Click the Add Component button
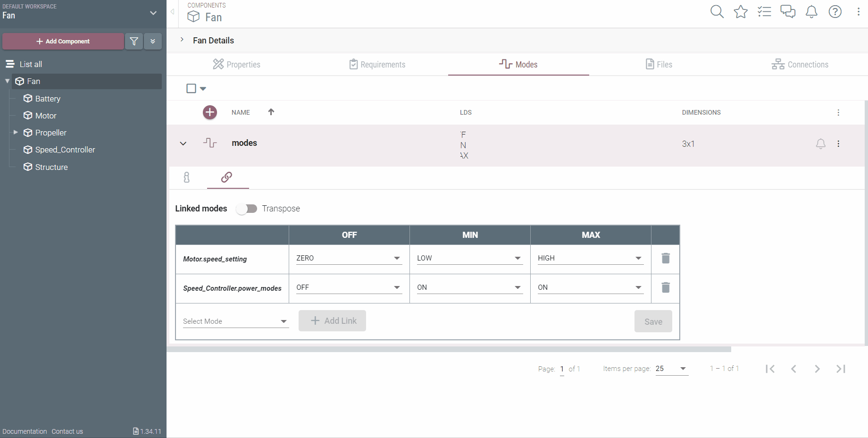Screen dimensions: 868x438 (x=63, y=42)
